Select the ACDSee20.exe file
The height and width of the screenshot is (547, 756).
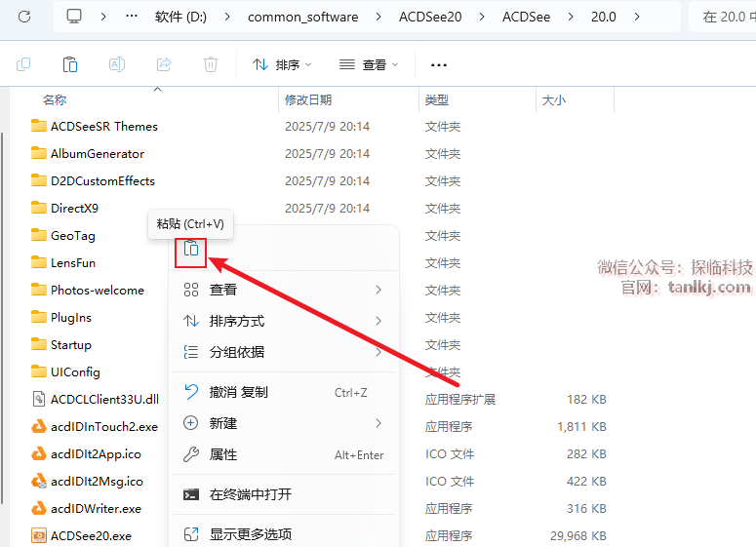point(91,535)
